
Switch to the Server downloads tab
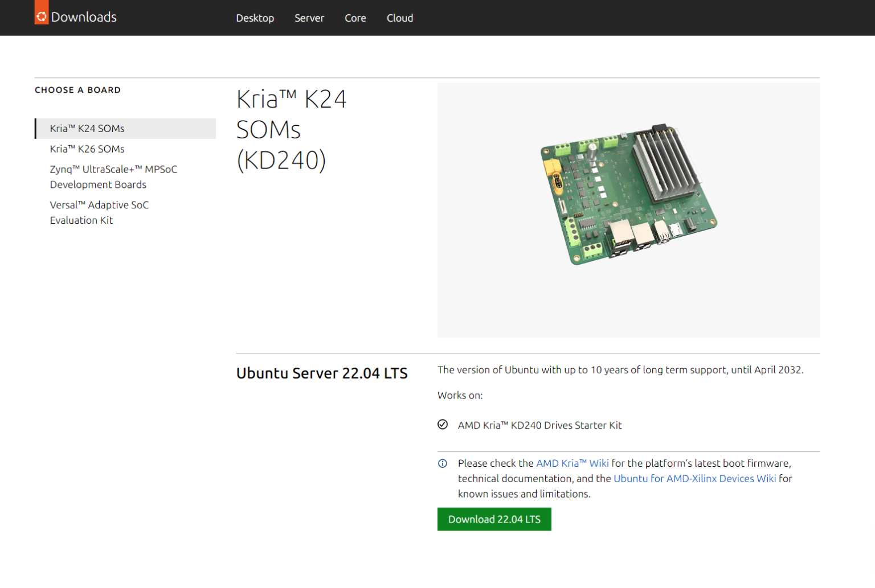(x=309, y=18)
